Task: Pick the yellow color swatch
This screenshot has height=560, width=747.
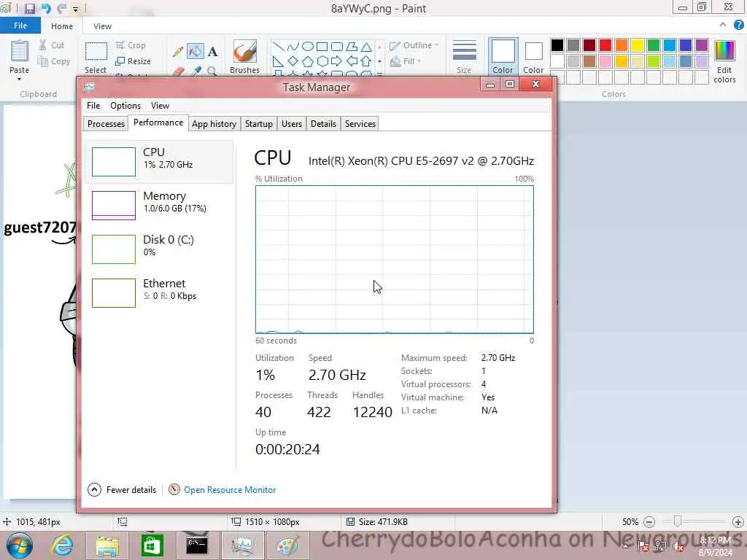Action: point(638,45)
